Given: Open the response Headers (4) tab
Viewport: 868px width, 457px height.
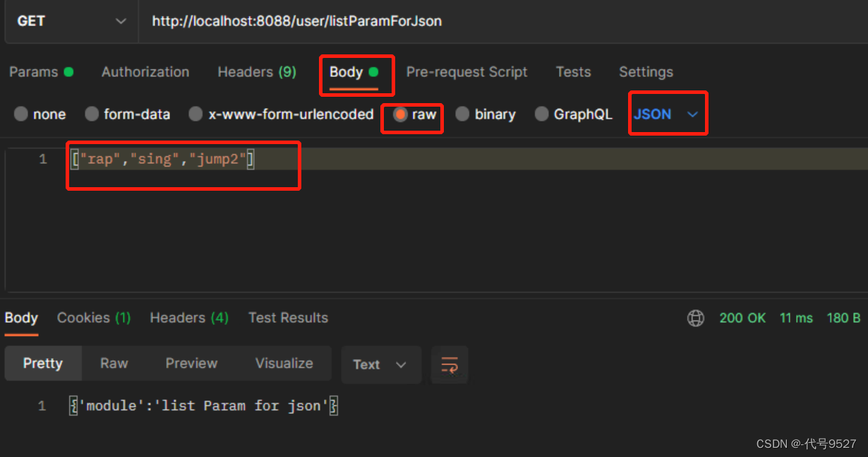Looking at the screenshot, I should coord(189,318).
